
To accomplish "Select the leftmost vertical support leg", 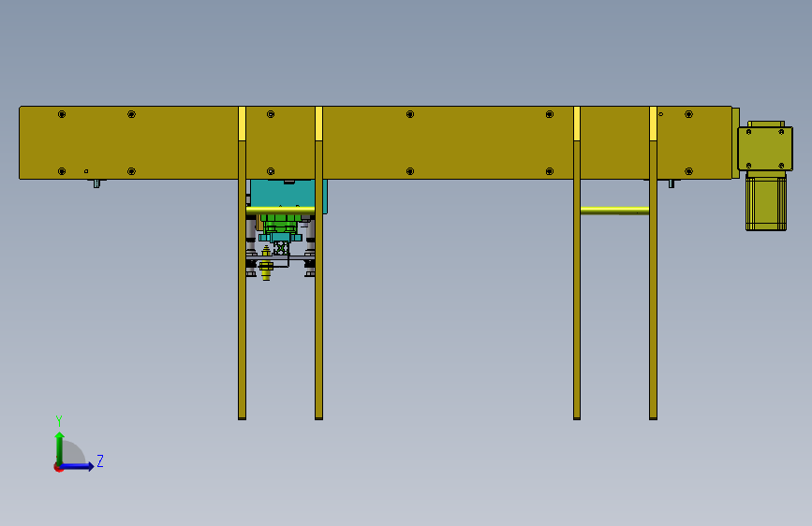I will click(242, 263).
